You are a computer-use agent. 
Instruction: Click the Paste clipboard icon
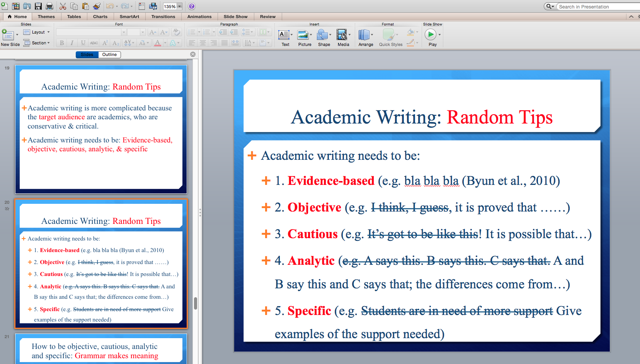85,6
